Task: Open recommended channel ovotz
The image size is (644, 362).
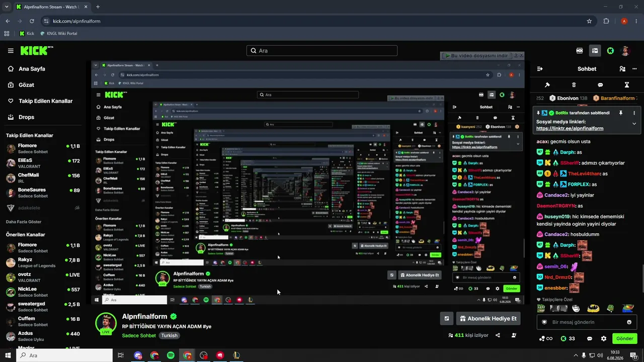Action: (42, 277)
